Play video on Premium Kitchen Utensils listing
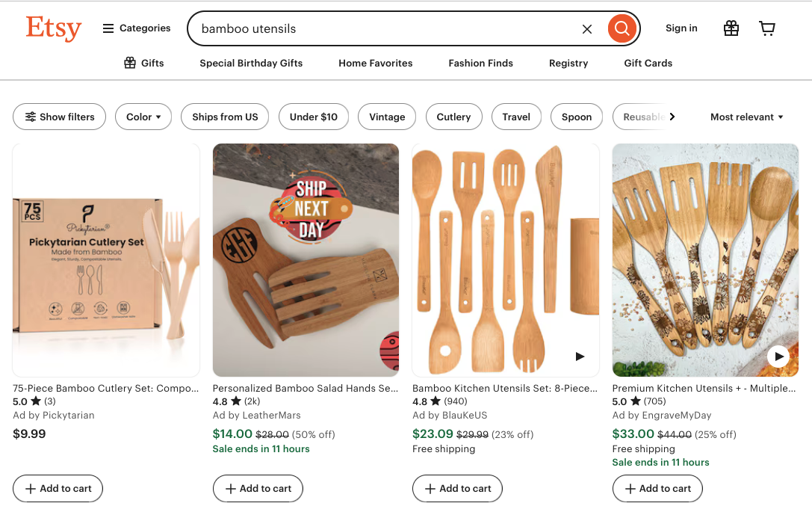812x512 pixels. pyautogui.click(x=778, y=357)
